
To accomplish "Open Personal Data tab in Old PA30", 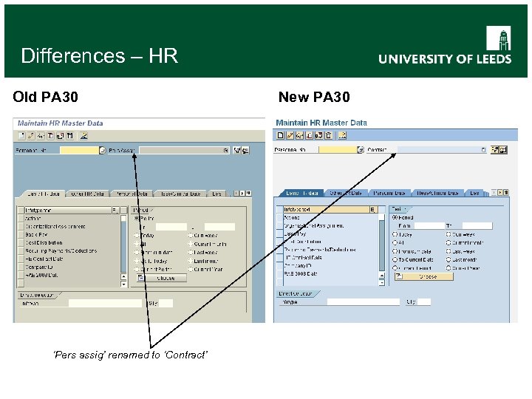I will click(x=132, y=194).
